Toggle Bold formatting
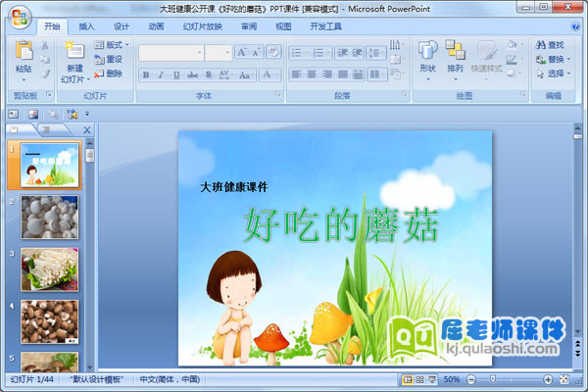 [146, 75]
